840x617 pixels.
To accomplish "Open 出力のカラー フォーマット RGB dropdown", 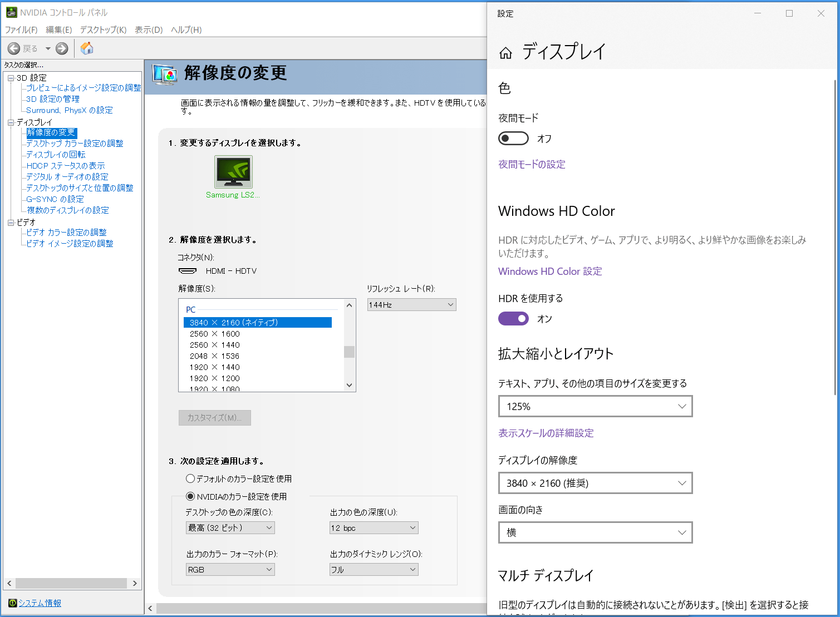I will 230,570.
